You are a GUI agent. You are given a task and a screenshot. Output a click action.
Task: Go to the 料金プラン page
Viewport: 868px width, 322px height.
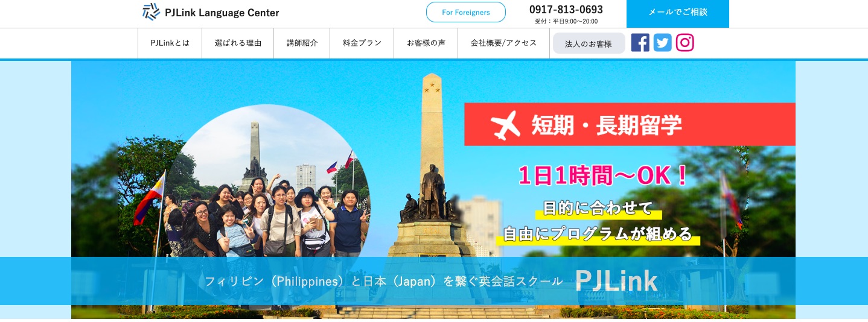[x=362, y=43]
